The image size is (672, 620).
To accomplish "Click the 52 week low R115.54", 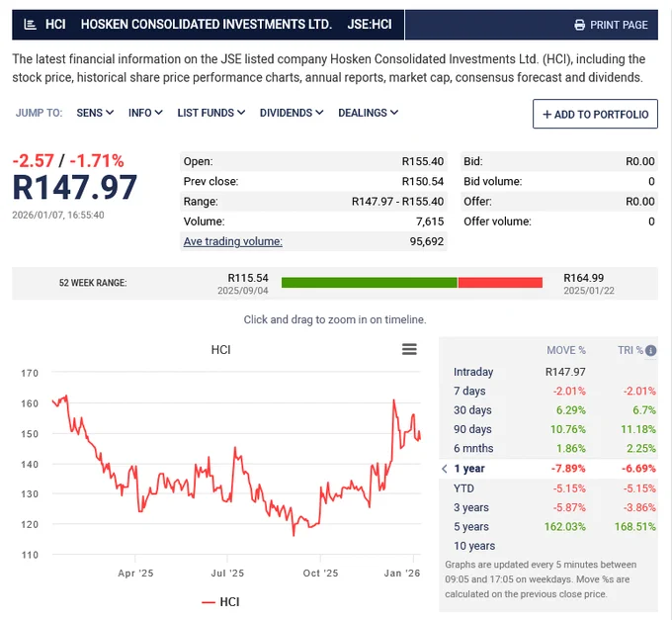I will tap(248, 278).
